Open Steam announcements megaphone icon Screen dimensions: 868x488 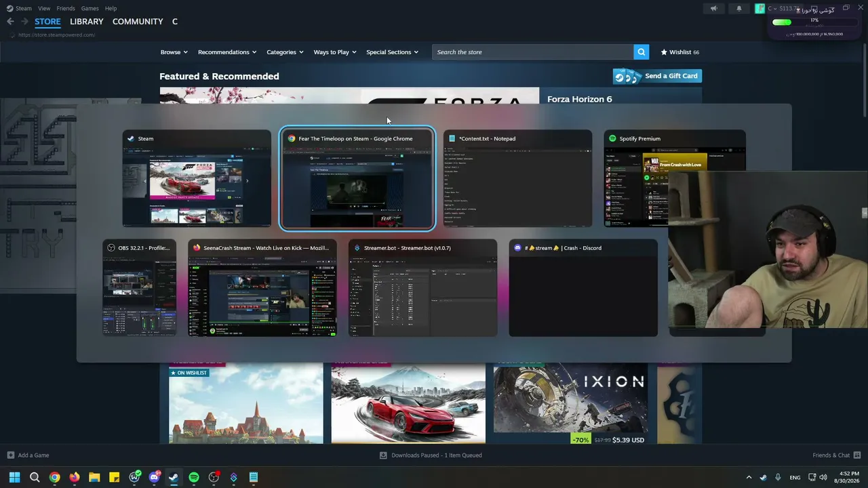click(713, 9)
